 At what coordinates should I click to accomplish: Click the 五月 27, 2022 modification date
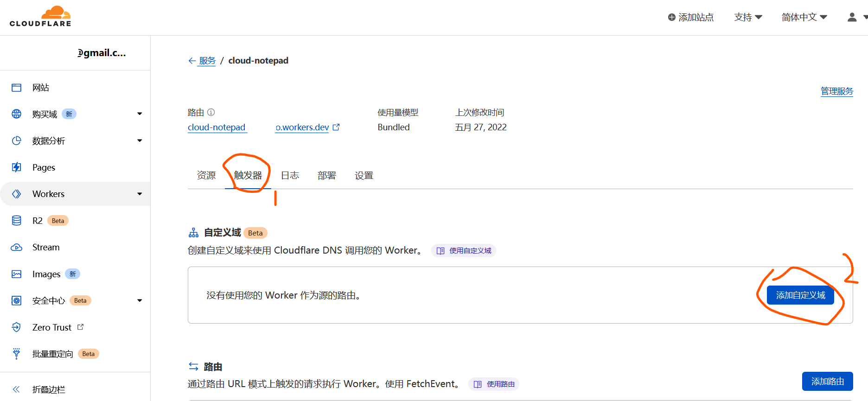click(x=481, y=127)
